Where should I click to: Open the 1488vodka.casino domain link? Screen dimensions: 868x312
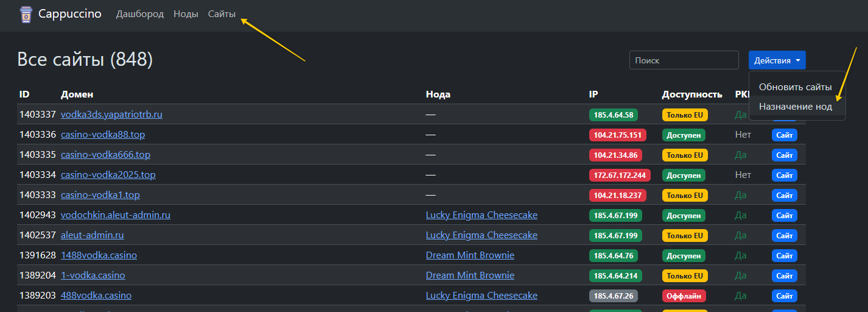click(x=99, y=255)
